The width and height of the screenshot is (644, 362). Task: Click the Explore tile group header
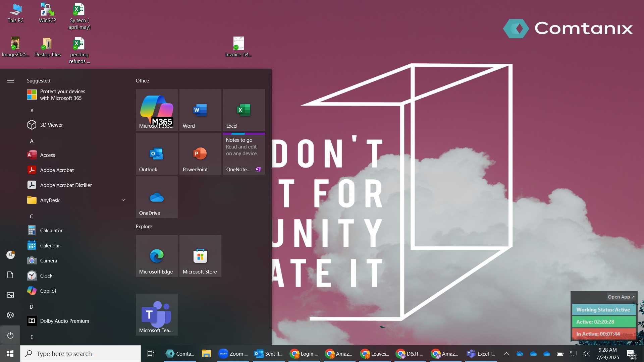click(144, 226)
